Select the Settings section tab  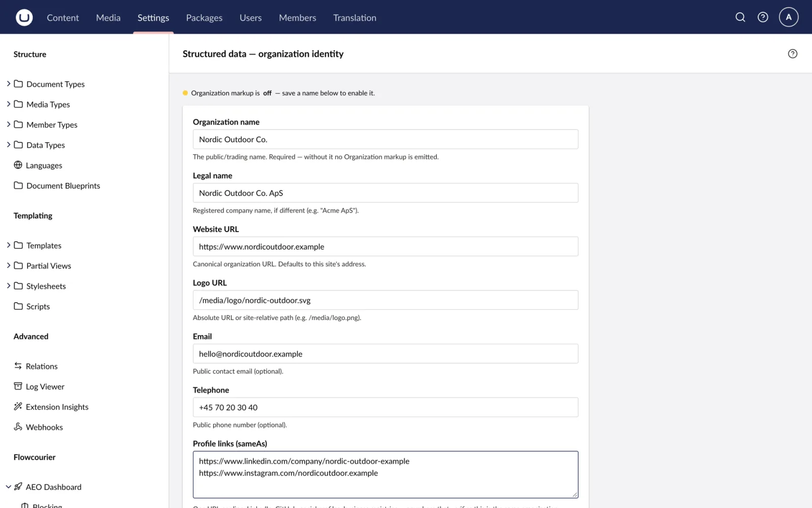[153, 18]
